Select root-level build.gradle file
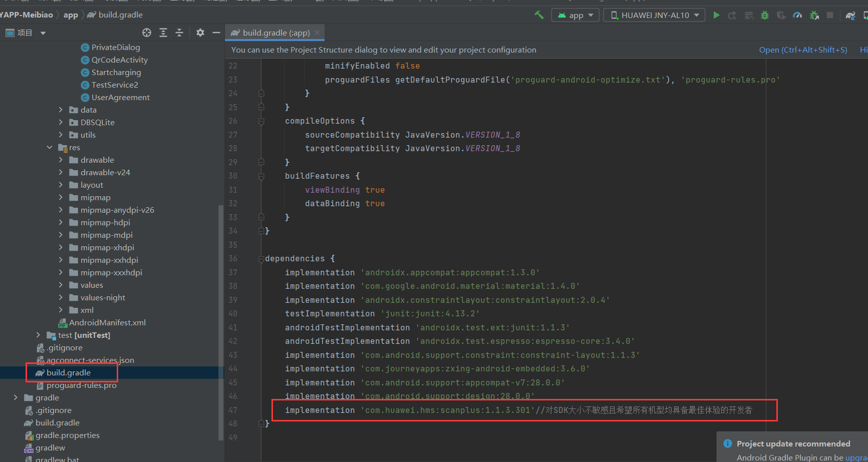The width and height of the screenshot is (868, 462). pos(58,422)
